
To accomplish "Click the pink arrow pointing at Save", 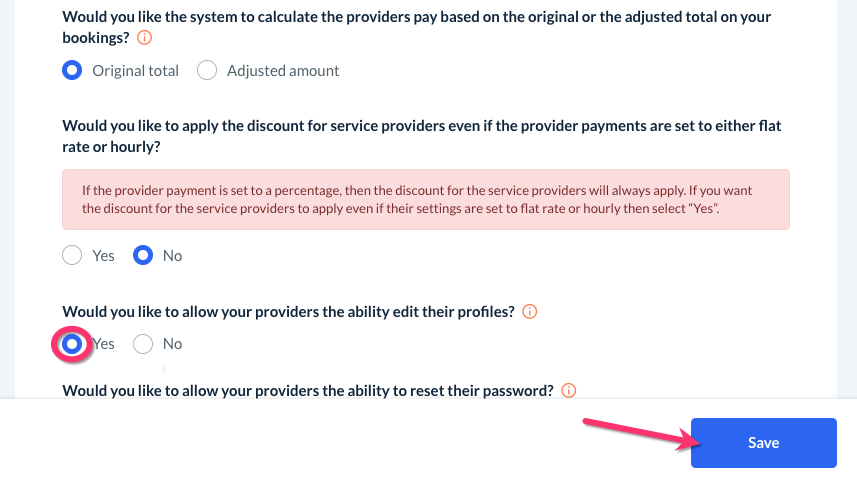I will [x=640, y=430].
